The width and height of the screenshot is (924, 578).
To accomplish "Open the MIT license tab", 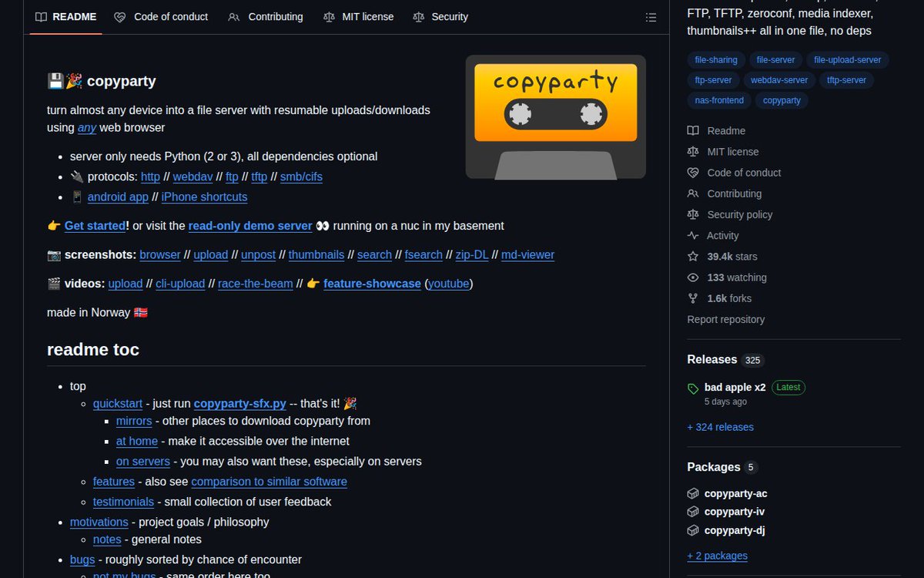I will 358,16.
